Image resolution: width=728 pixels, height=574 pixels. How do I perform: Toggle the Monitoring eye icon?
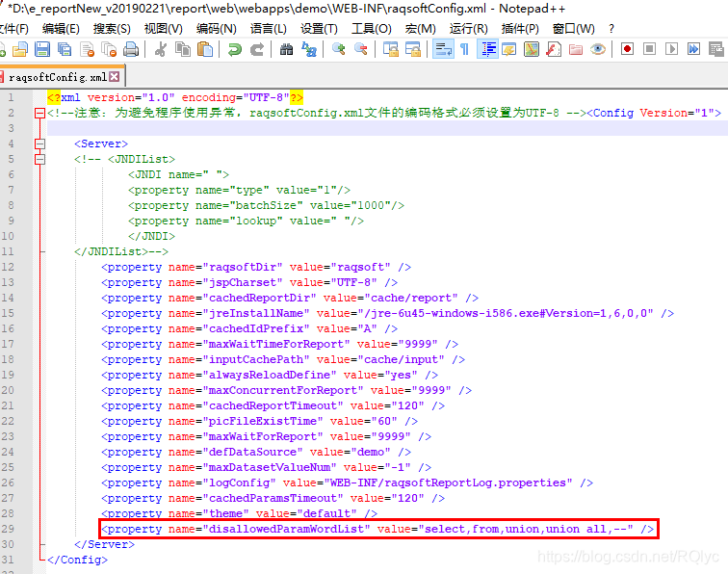click(x=598, y=49)
